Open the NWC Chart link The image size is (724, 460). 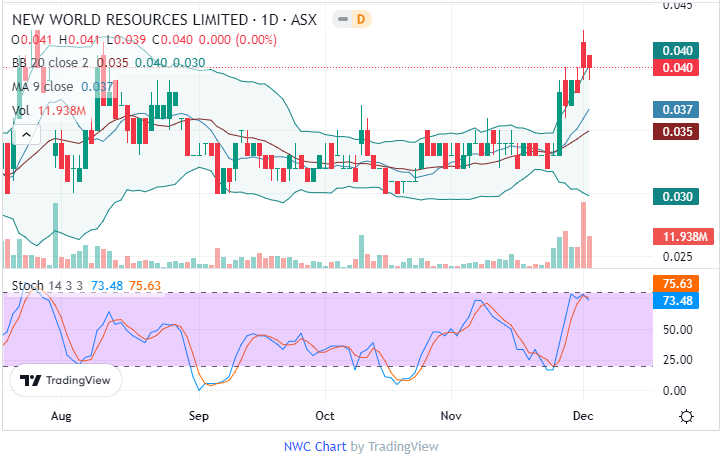[315, 446]
